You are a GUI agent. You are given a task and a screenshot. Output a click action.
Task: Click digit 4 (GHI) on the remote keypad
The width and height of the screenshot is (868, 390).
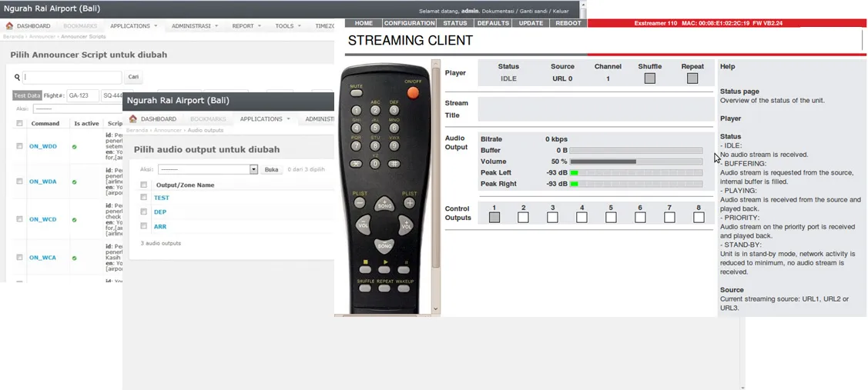(356, 128)
